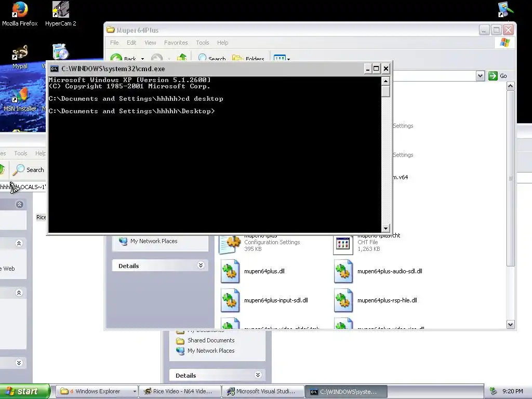Open the address bar dropdown arrow

tap(480, 76)
